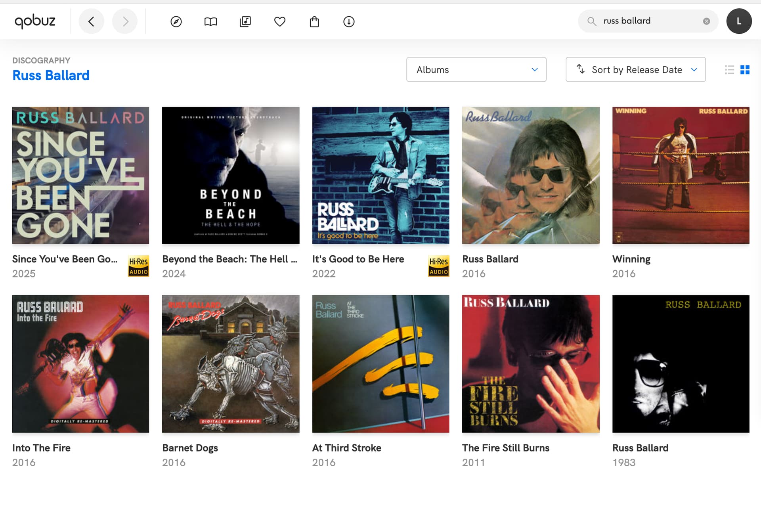The image size is (761, 532).
Task: Open the Magazine book icon
Action: 210,21
